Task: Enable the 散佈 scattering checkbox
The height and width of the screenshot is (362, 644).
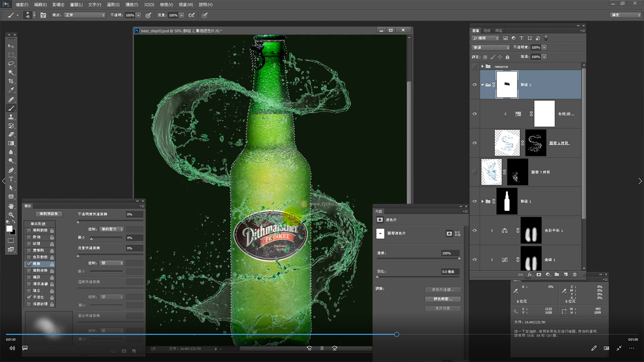Action: point(29,237)
